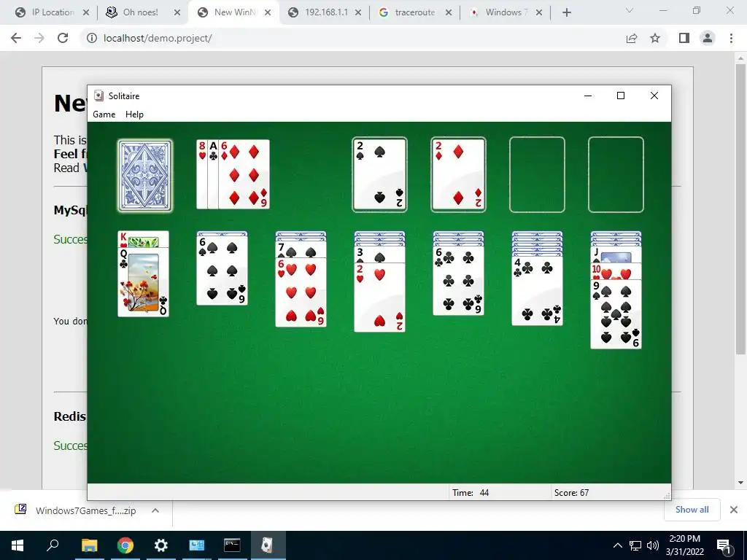Select the 3 of spades tableau card
Viewport: 747px width, 560px height.
pos(379,254)
